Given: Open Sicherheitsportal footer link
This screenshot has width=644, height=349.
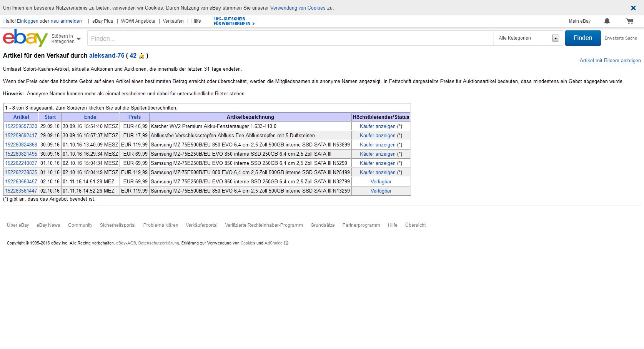Looking at the screenshot, I should click(x=118, y=225).
